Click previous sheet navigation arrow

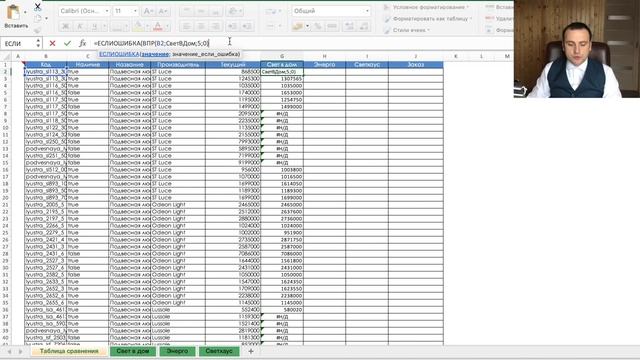(x=9, y=351)
